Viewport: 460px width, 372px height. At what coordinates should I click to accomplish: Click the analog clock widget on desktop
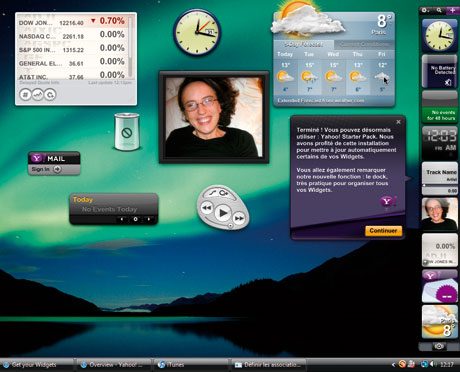(197, 32)
